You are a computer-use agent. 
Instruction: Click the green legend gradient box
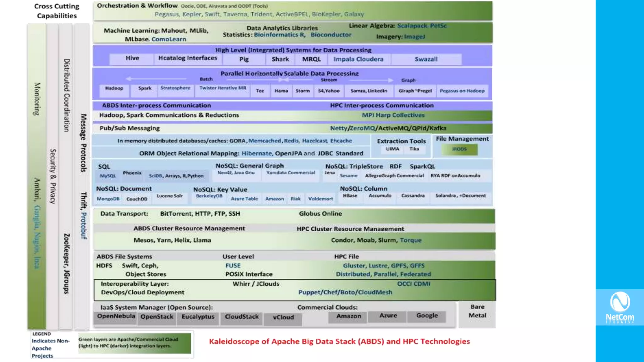coord(135,343)
